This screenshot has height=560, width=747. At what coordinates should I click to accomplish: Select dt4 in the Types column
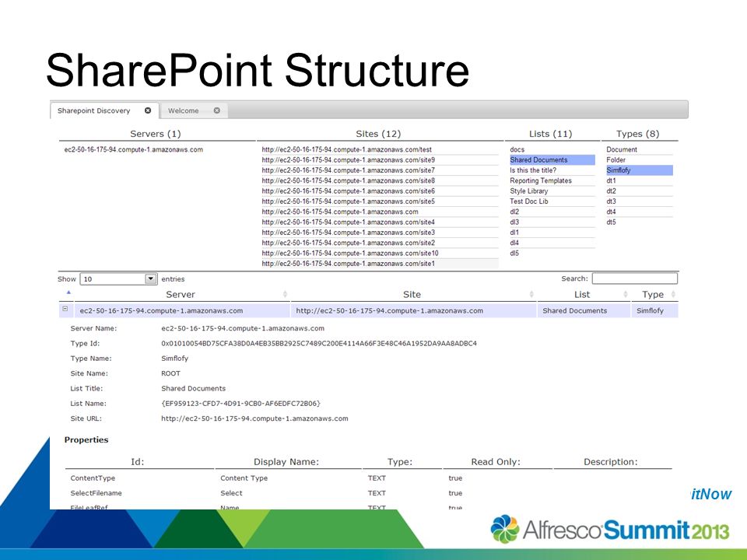[612, 212]
